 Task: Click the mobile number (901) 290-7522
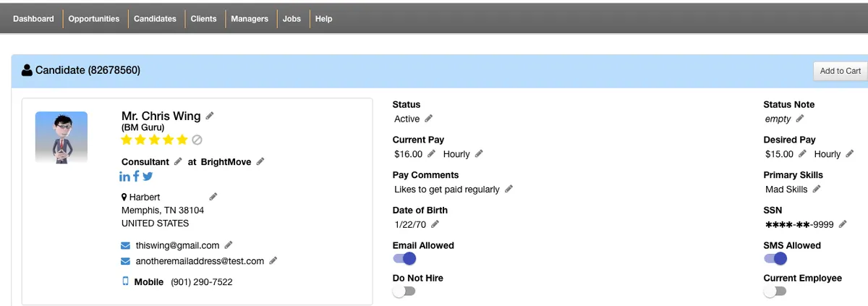point(202,281)
